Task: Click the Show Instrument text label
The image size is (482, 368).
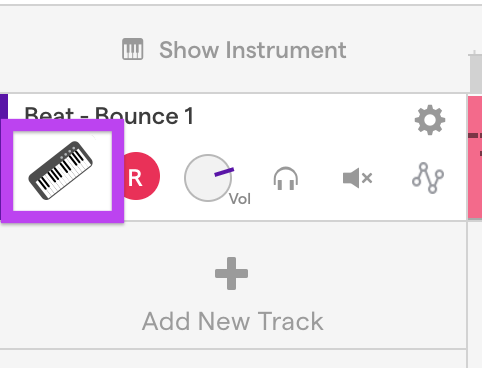Action: [x=253, y=50]
